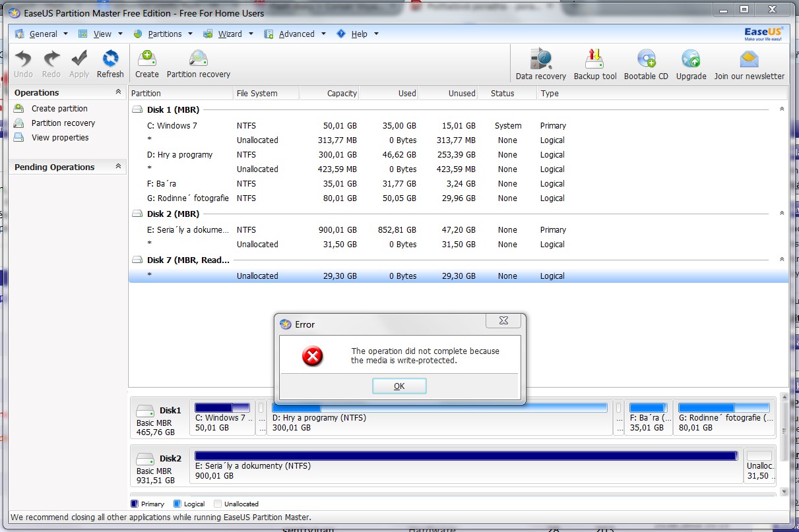Collapse the Pending Operations panel
The width and height of the screenshot is (799, 532).
click(x=118, y=167)
